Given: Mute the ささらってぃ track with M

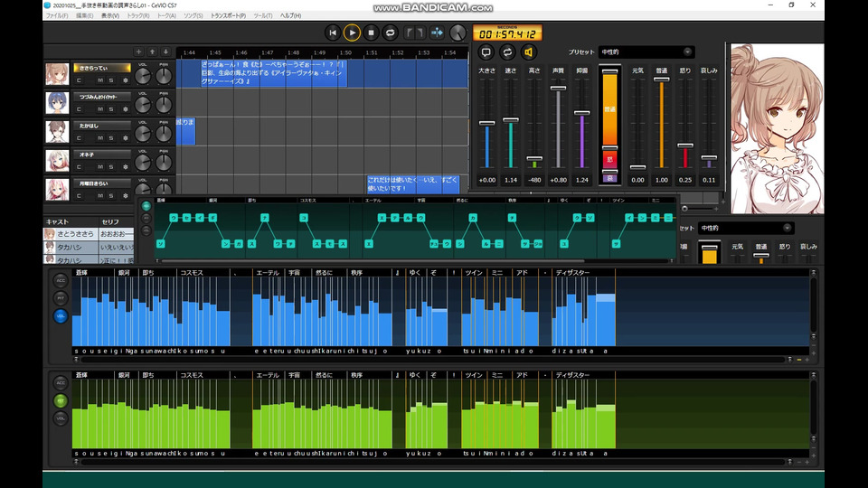Looking at the screenshot, I should (100, 80).
